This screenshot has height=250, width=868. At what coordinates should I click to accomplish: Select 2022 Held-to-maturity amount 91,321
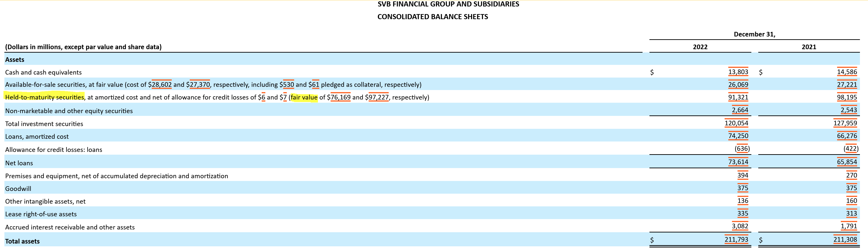pos(738,97)
